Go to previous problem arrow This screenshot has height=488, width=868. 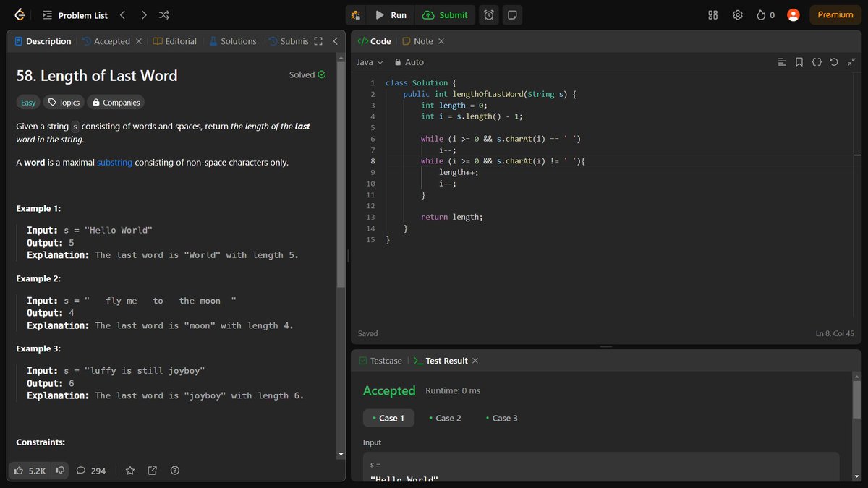(x=122, y=14)
